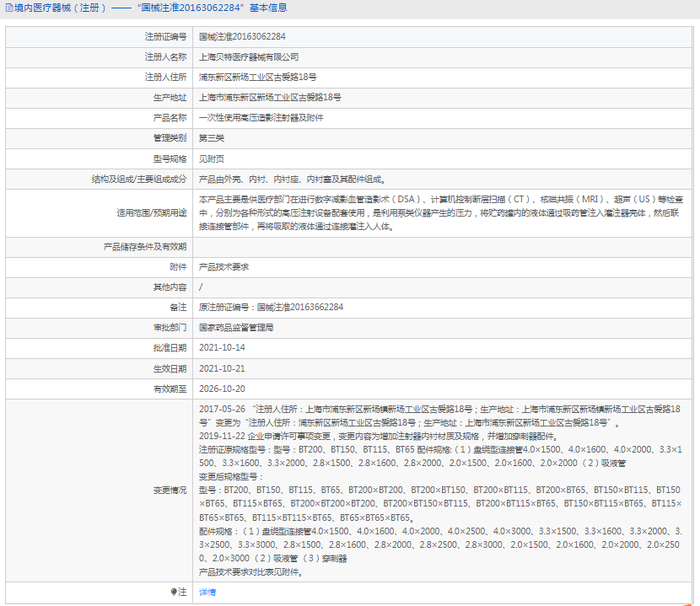Click the 产品名称 label

pos(170,117)
